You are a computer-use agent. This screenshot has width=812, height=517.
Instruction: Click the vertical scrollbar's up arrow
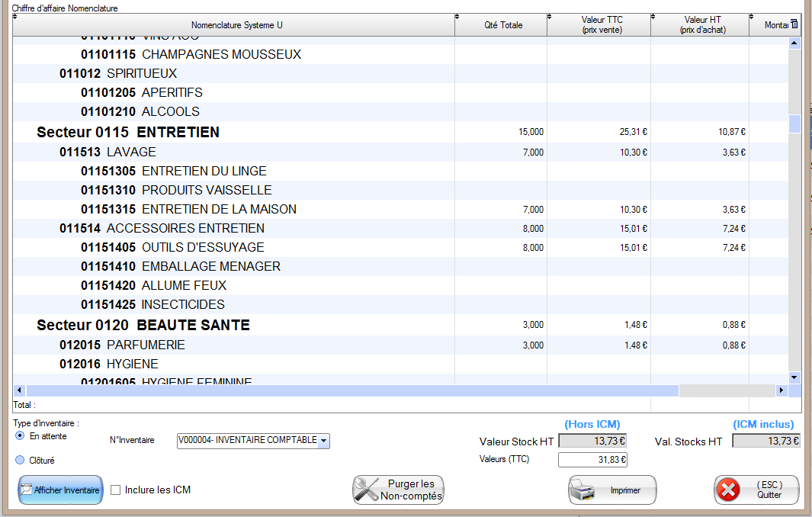pos(794,43)
